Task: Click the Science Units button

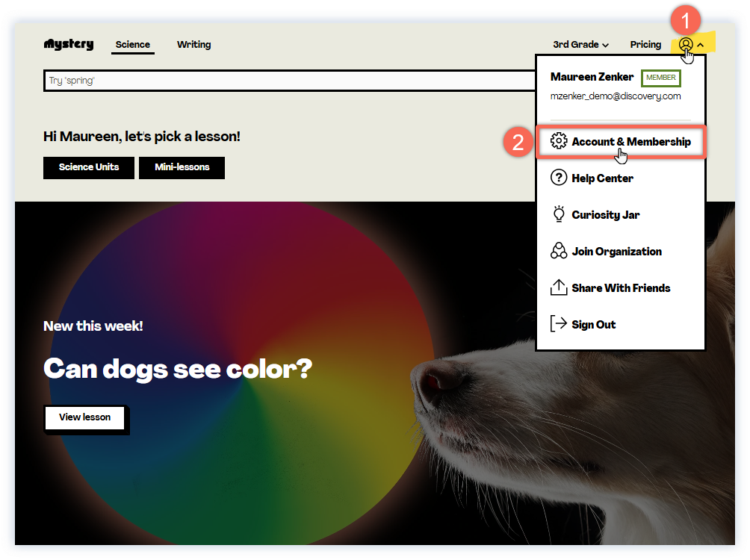Action: tap(88, 167)
